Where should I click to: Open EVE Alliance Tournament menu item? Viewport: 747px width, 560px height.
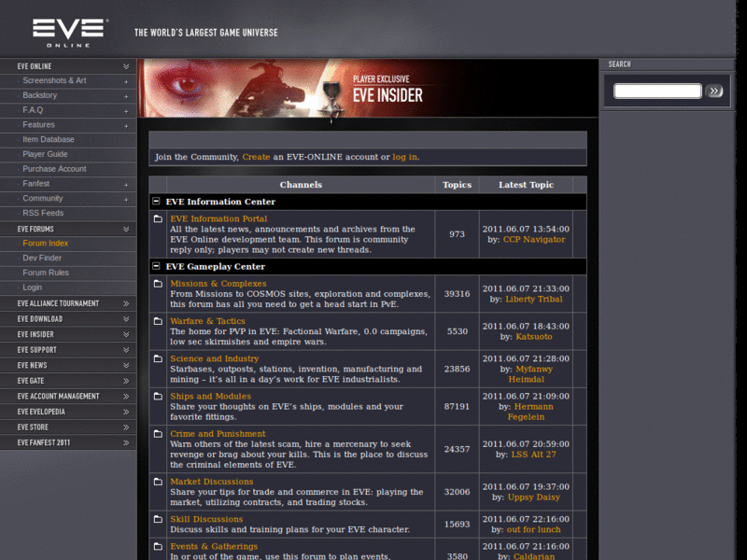[x=68, y=303]
